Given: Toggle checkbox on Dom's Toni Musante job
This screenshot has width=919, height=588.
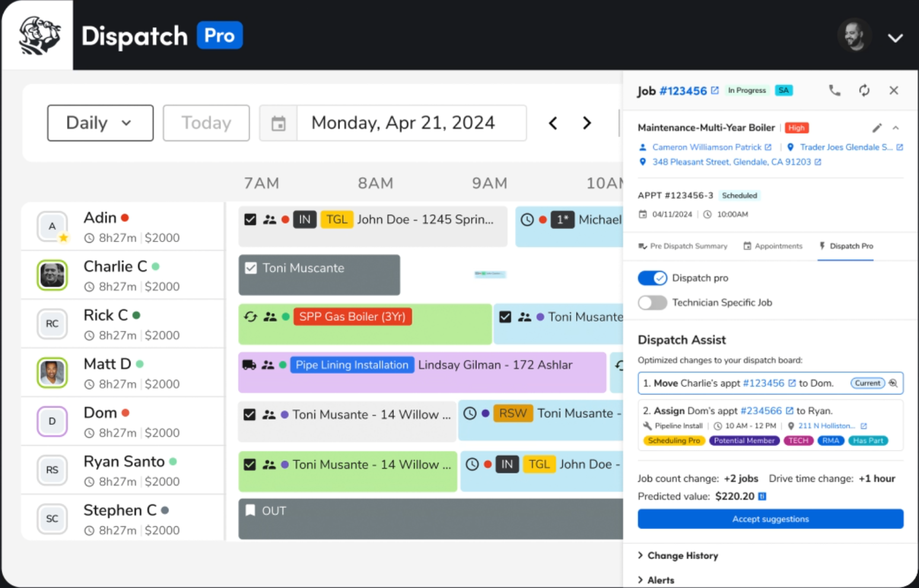Looking at the screenshot, I should pos(250,415).
